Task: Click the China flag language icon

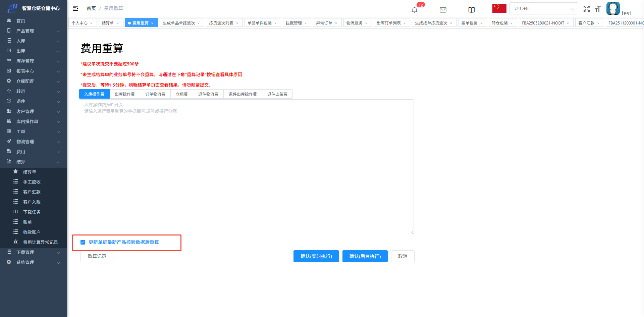Action: click(x=499, y=8)
